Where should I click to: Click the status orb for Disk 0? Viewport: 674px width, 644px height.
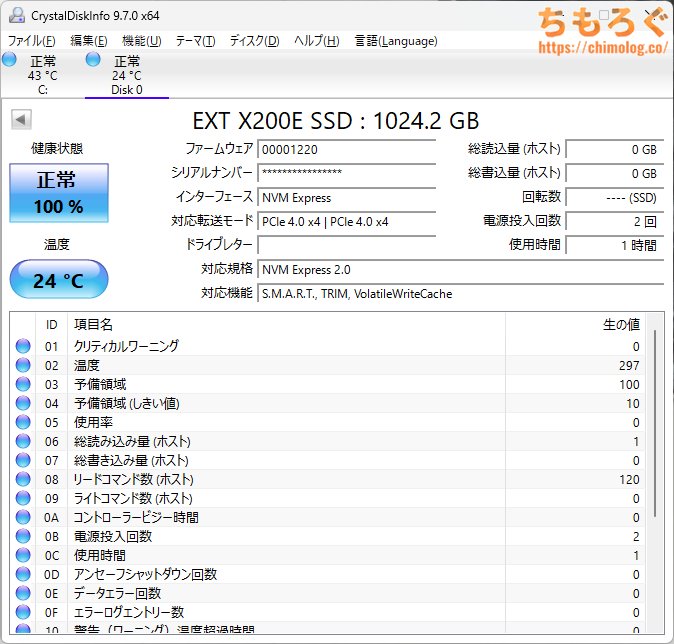(x=93, y=60)
